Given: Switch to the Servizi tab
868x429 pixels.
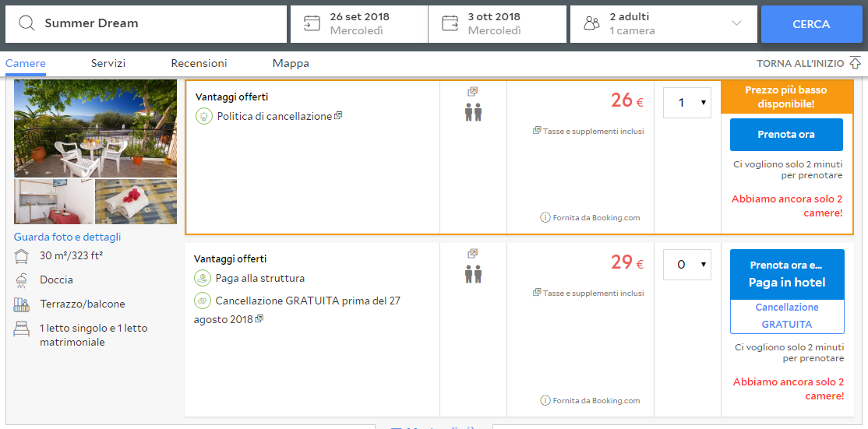Looking at the screenshot, I should (108, 63).
